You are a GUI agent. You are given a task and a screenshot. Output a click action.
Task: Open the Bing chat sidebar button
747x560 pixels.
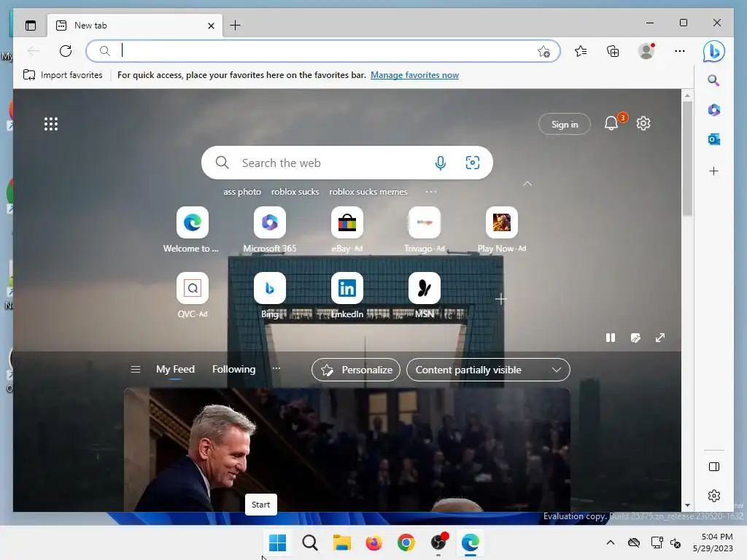click(713, 51)
